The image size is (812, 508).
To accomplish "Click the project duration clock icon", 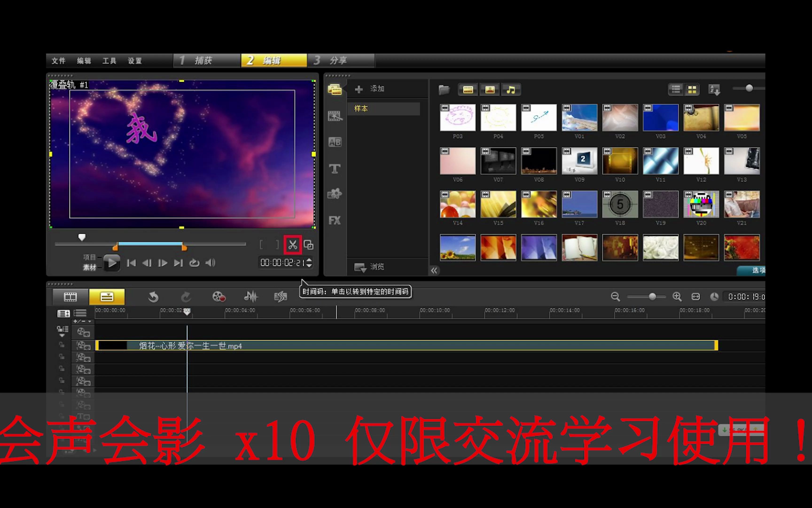I will tap(714, 297).
